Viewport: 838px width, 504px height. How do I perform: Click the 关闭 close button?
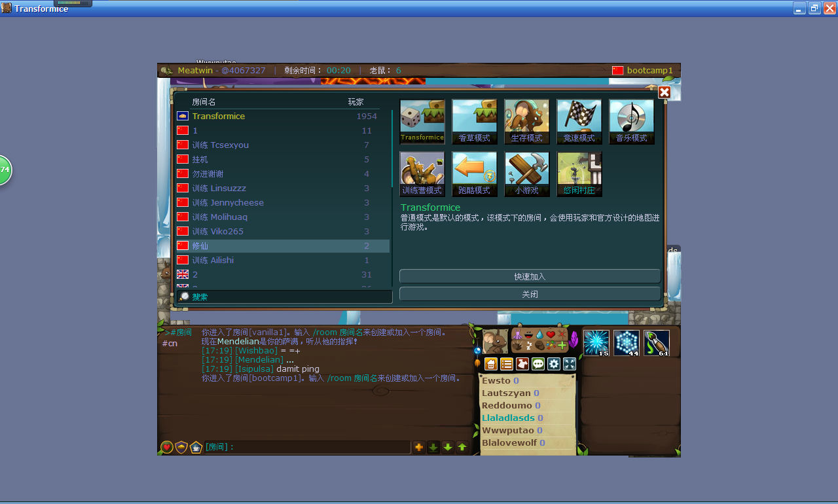tap(530, 294)
